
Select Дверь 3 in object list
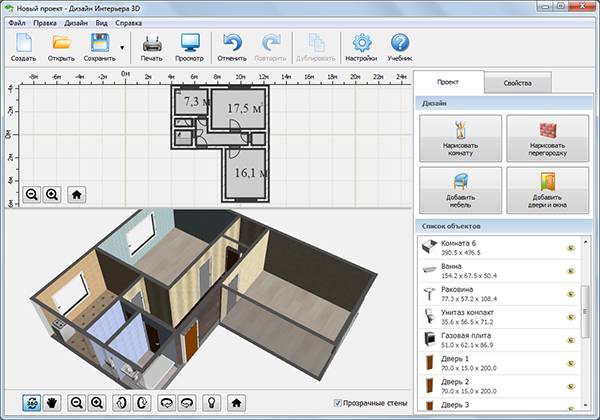499,405
